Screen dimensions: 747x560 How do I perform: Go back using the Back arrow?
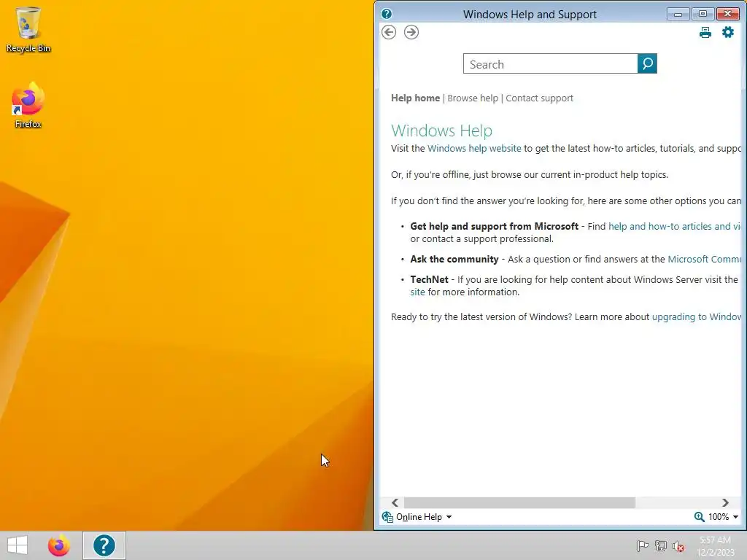click(x=389, y=32)
